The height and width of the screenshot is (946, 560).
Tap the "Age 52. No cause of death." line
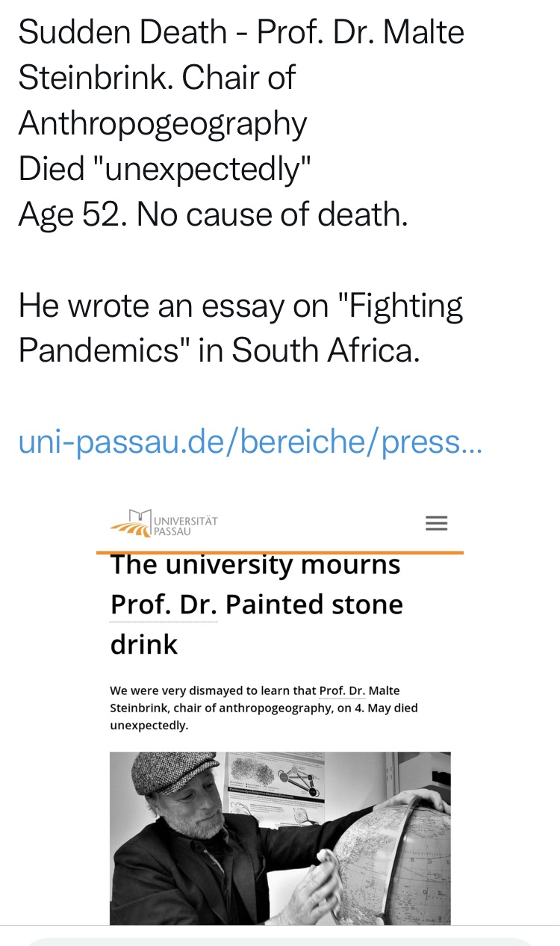[x=213, y=214]
